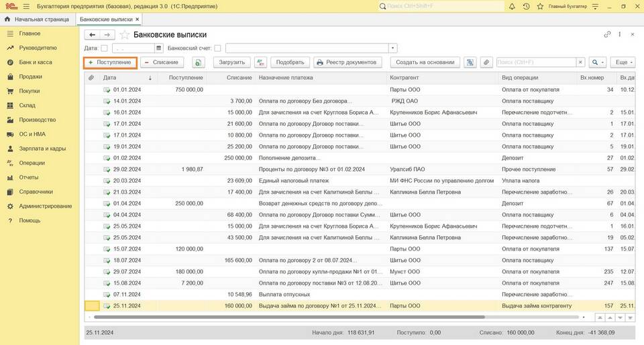Click the home icon on Начальная страница

[7, 19]
